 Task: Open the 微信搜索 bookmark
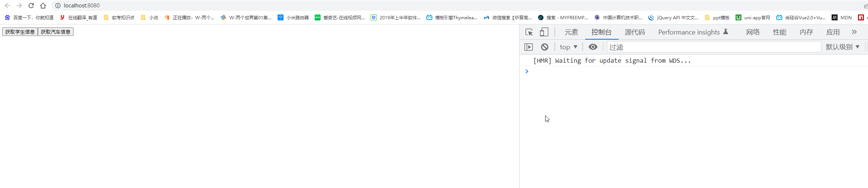coord(508,17)
